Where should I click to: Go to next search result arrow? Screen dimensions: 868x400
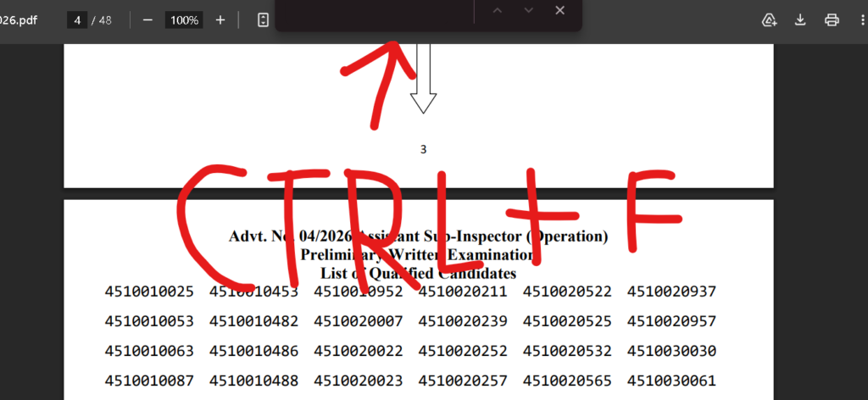click(x=529, y=10)
